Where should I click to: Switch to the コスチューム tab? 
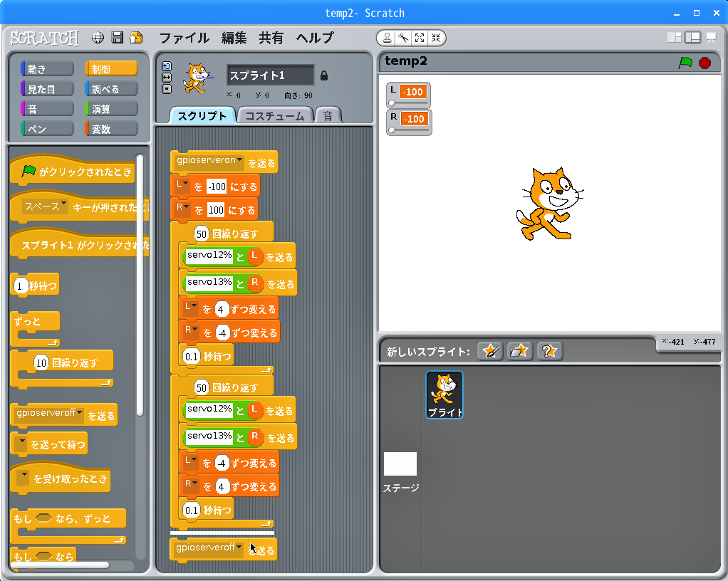pos(274,116)
